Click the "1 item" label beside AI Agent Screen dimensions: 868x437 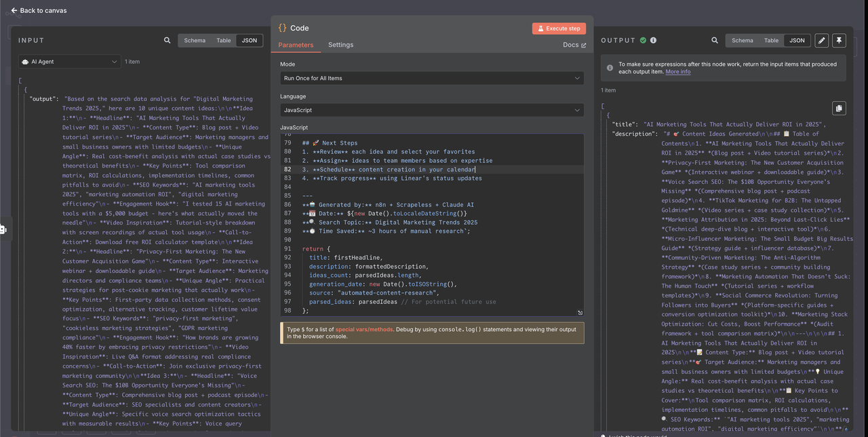[132, 62]
